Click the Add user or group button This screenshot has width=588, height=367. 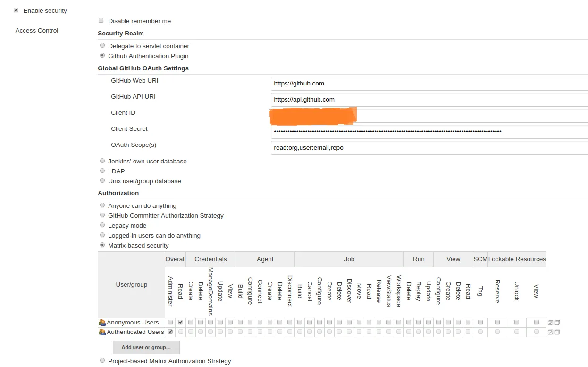point(146,347)
